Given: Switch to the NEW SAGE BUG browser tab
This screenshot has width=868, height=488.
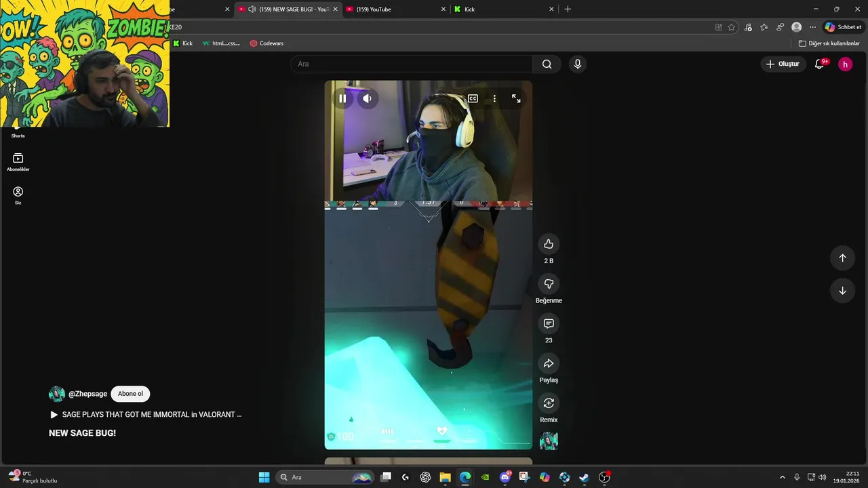Looking at the screenshot, I should point(288,9).
